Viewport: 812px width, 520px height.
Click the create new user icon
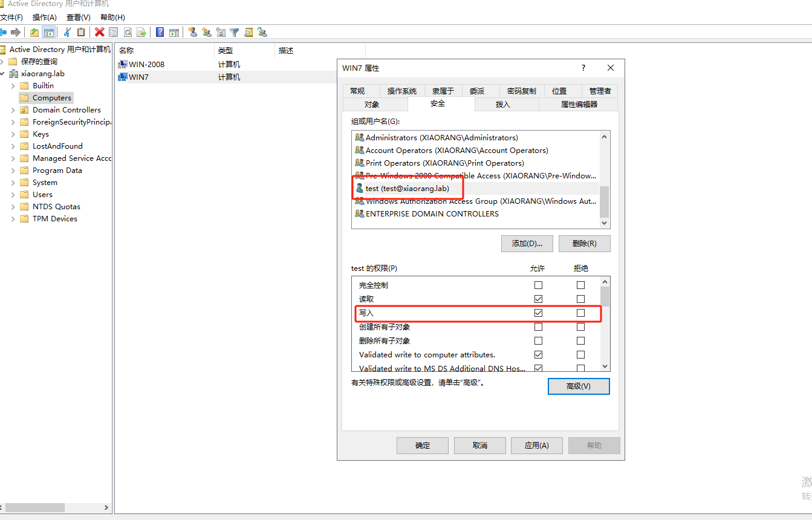(192, 32)
